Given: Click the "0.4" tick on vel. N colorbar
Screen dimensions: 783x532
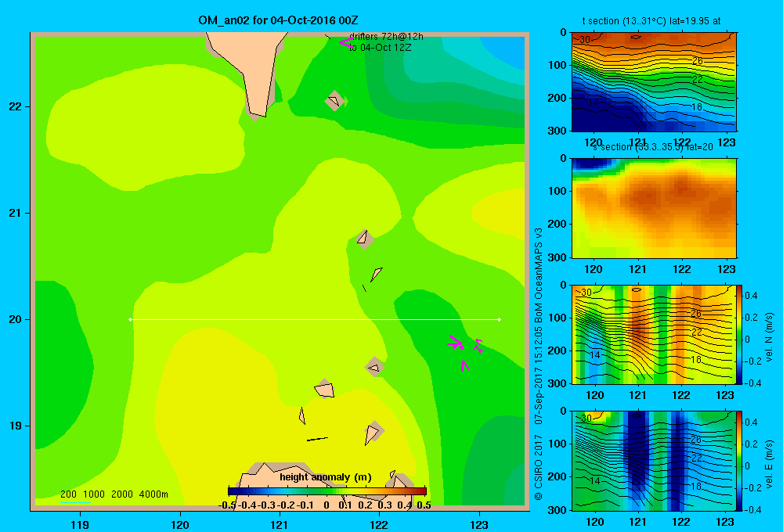Looking at the screenshot, I should click(x=751, y=296).
